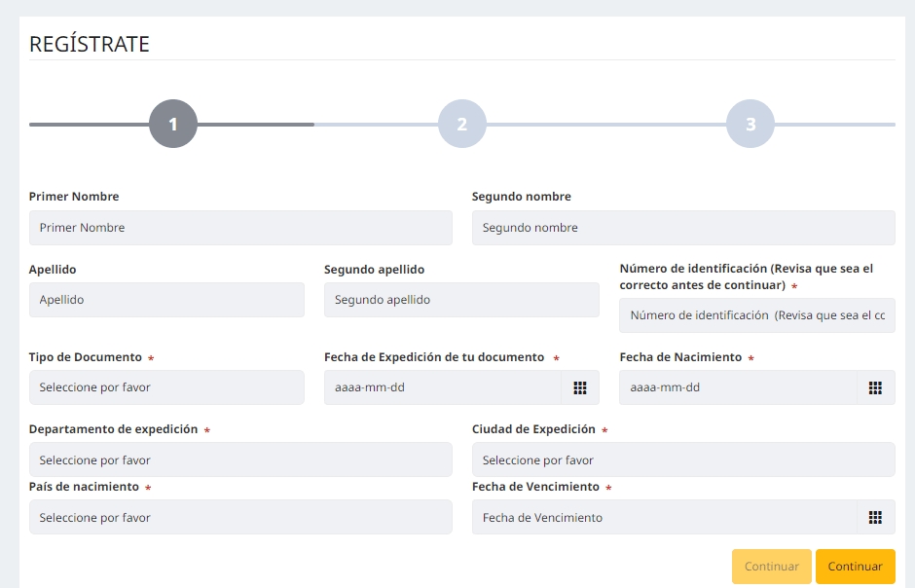This screenshot has height=588, width=915.
Task: Click the Segundo apellido input field
Action: (x=461, y=300)
